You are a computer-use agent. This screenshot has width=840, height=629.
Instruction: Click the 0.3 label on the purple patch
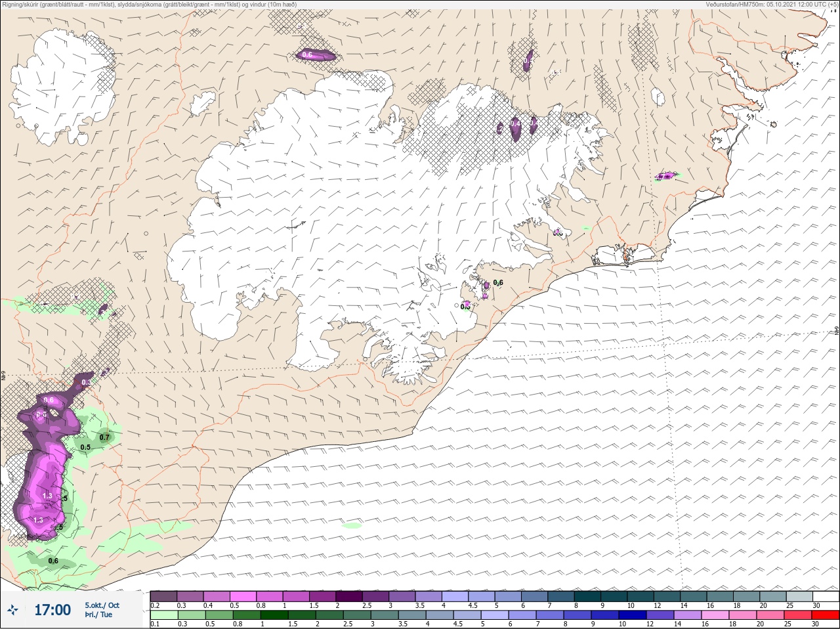click(86, 382)
